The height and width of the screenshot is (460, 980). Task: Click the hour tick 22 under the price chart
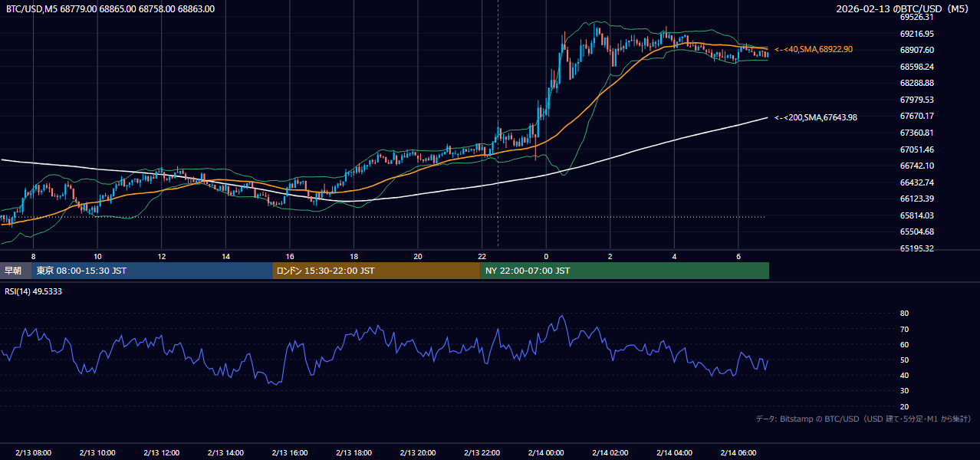482,256
